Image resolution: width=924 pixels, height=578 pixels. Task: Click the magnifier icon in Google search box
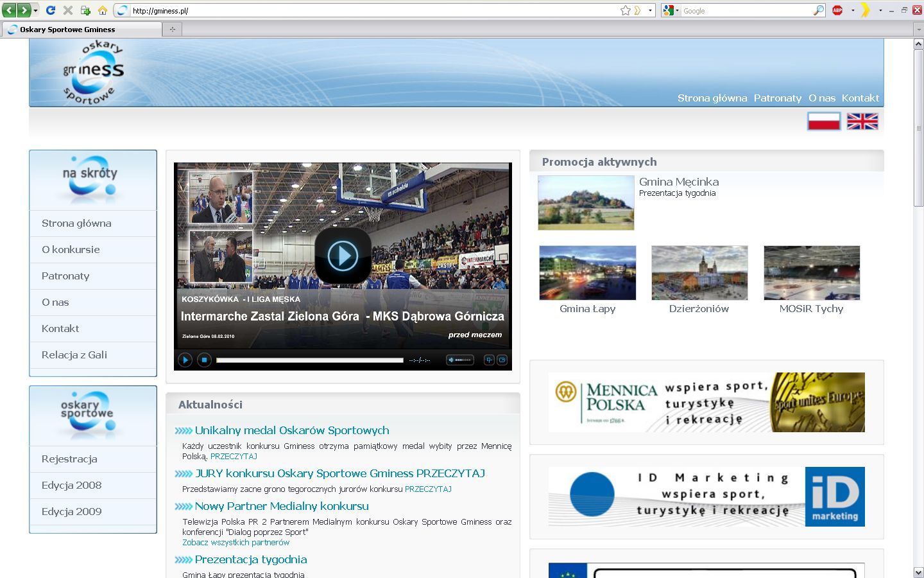(x=818, y=10)
